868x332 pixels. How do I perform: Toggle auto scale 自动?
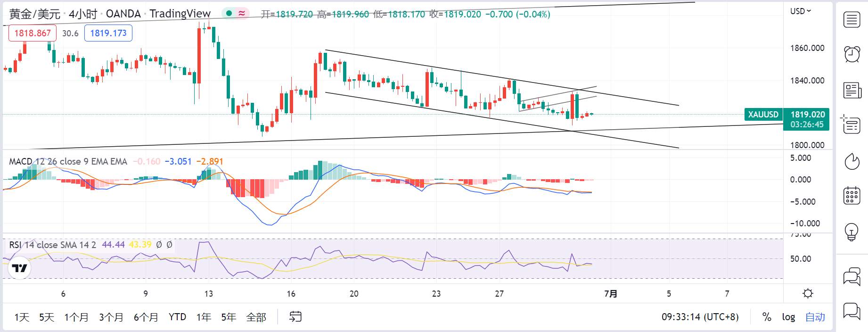tap(815, 317)
